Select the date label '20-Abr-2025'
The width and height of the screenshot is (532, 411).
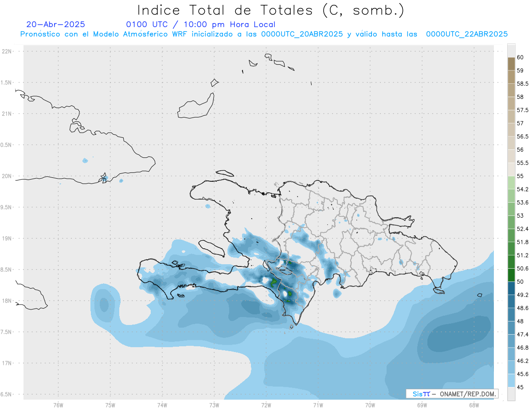[x=56, y=24]
